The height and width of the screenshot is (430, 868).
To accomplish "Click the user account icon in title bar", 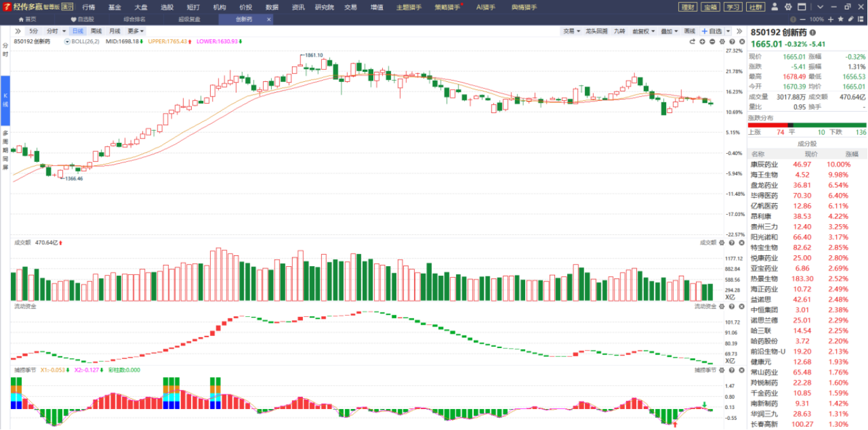I will [775, 7].
